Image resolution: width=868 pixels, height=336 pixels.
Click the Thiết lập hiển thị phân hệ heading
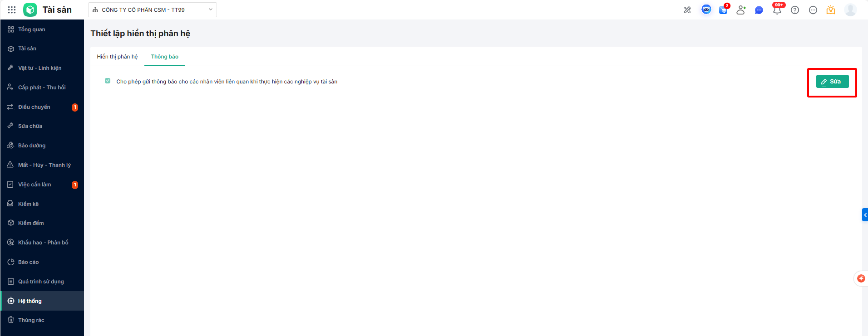140,34
